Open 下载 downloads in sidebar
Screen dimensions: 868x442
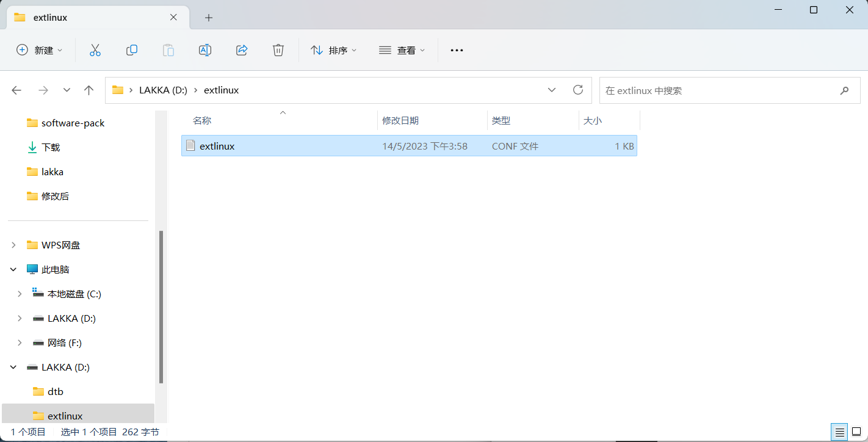[51, 147]
